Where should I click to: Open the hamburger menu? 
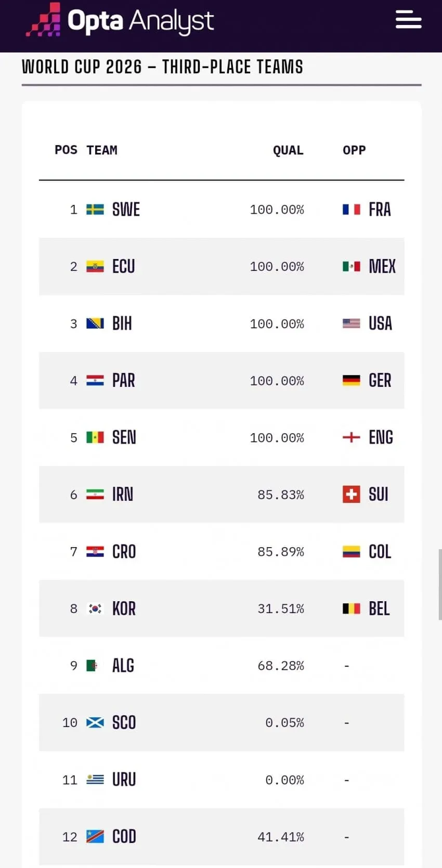pos(408,20)
